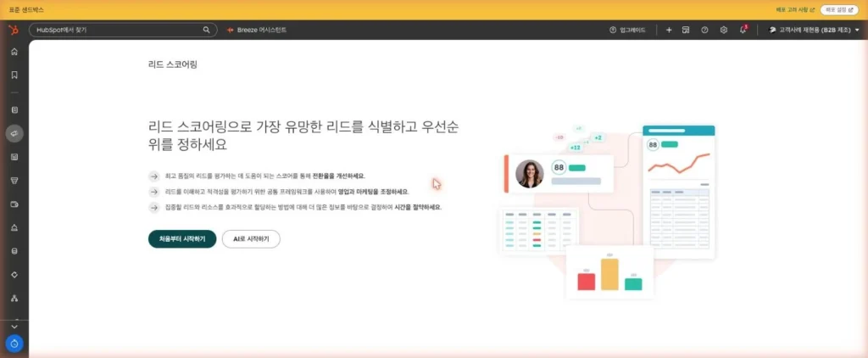Expand sidebar with the down chevron
Viewport: 868px width, 358px height.
click(14, 327)
